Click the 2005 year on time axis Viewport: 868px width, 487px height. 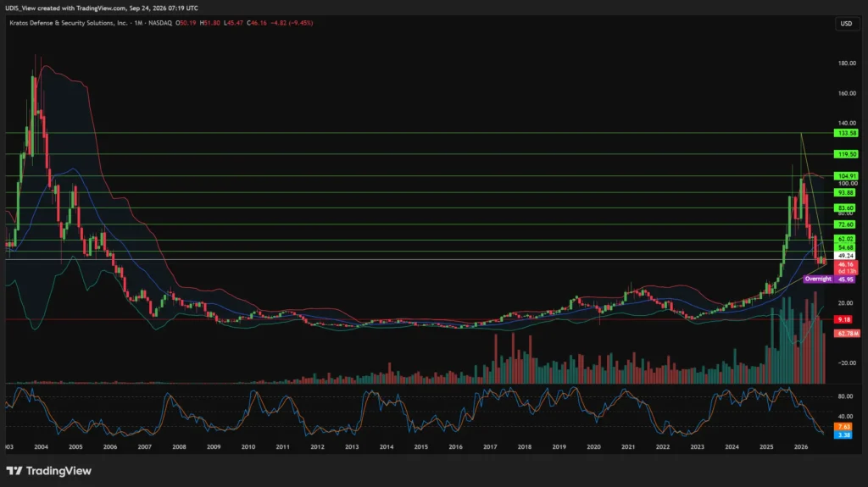(x=75, y=447)
